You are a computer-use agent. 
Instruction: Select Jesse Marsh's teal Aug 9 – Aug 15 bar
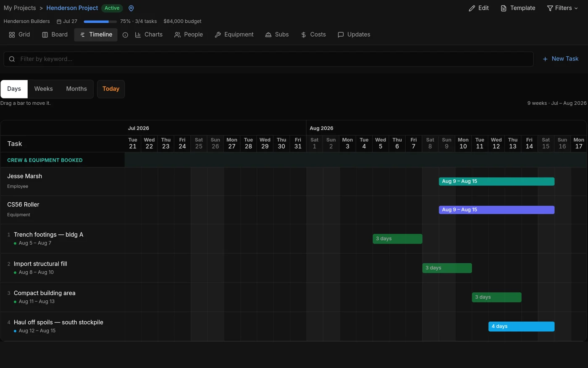pyautogui.click(x=496, y=181)
